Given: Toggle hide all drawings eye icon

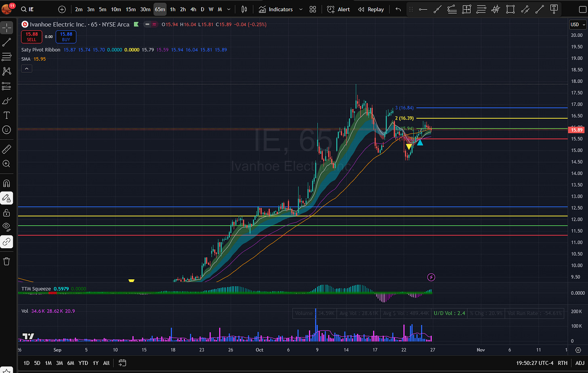Looking at the screenshot, I should 6,227.
